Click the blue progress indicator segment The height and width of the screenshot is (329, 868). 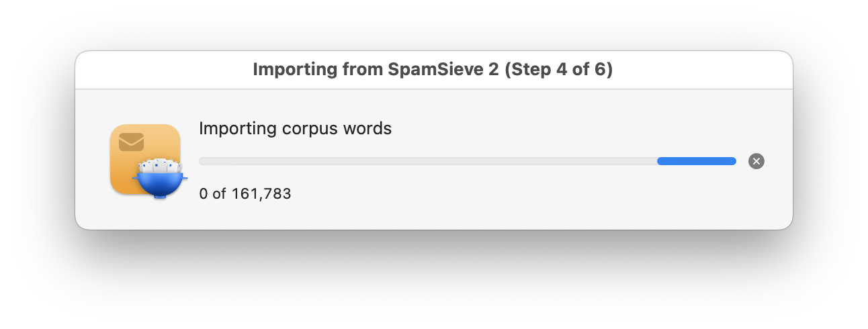coord(697,161)
